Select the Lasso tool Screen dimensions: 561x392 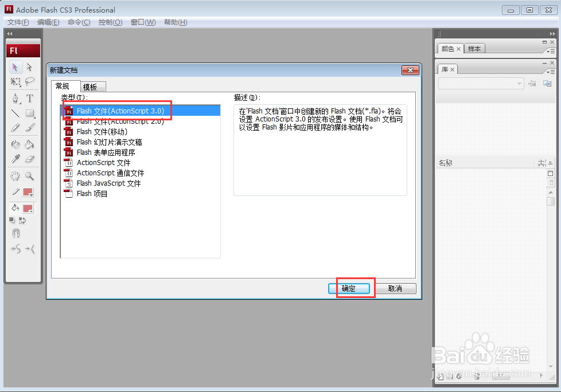click(x=30, y=82)
